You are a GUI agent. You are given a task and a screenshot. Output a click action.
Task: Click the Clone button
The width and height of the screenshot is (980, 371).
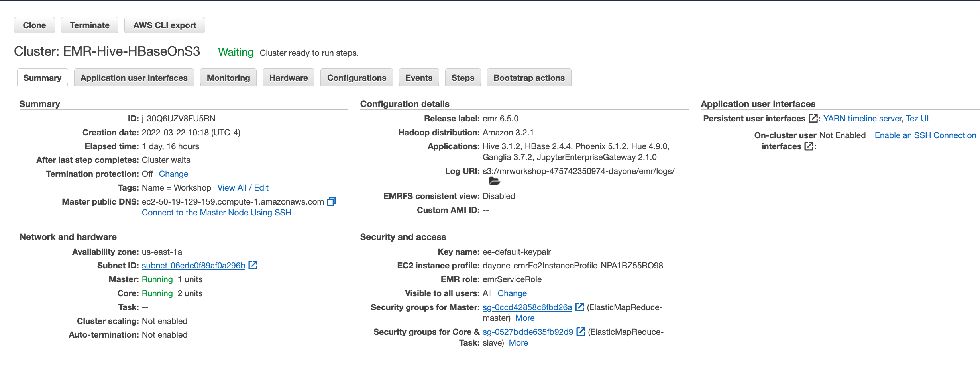pyautogui.click(x=34, y=25)
